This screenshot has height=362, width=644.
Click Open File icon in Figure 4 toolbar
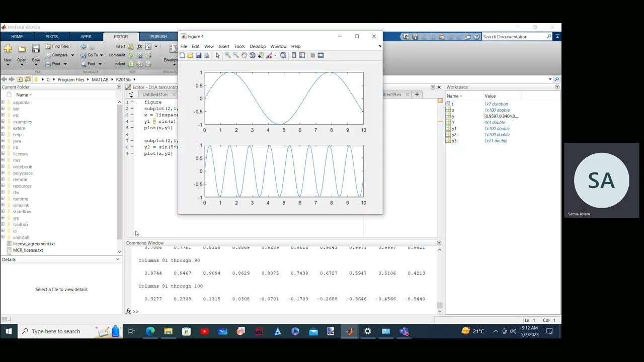pos(191,55)
